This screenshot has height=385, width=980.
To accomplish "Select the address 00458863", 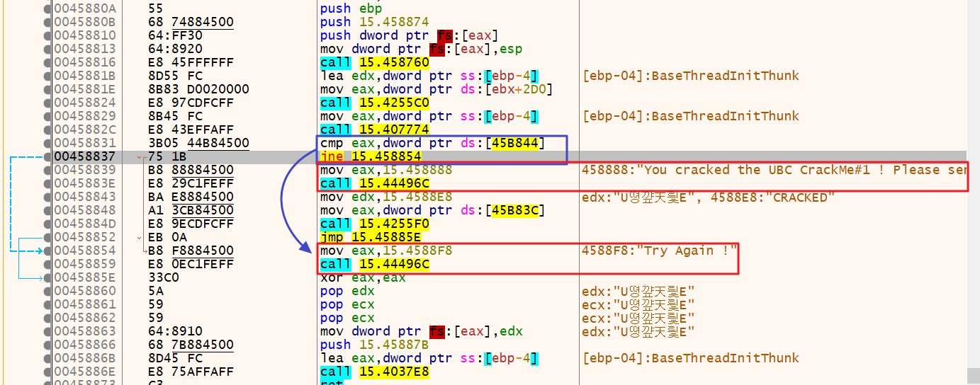I will click(x=85, y=331).
